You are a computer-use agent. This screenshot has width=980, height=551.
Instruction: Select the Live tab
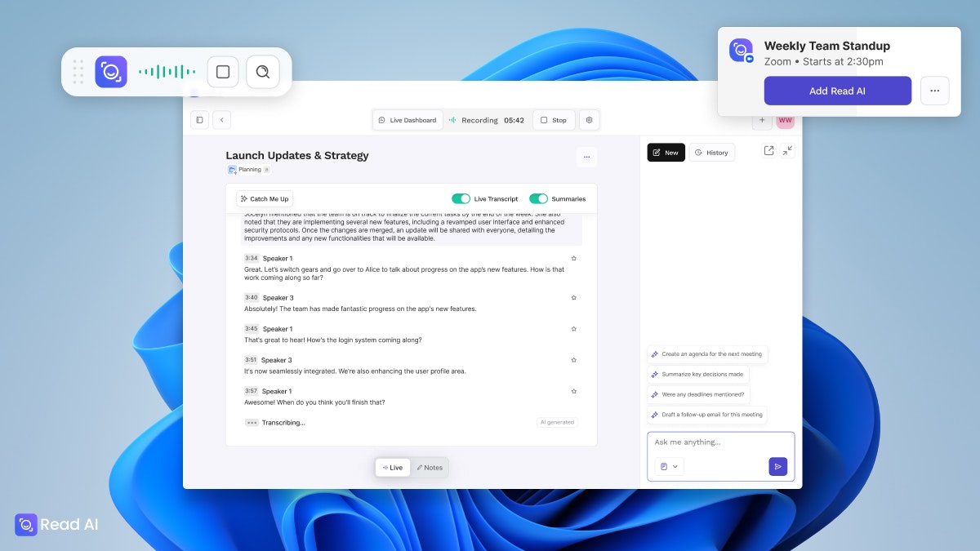(x=393, y=467)
